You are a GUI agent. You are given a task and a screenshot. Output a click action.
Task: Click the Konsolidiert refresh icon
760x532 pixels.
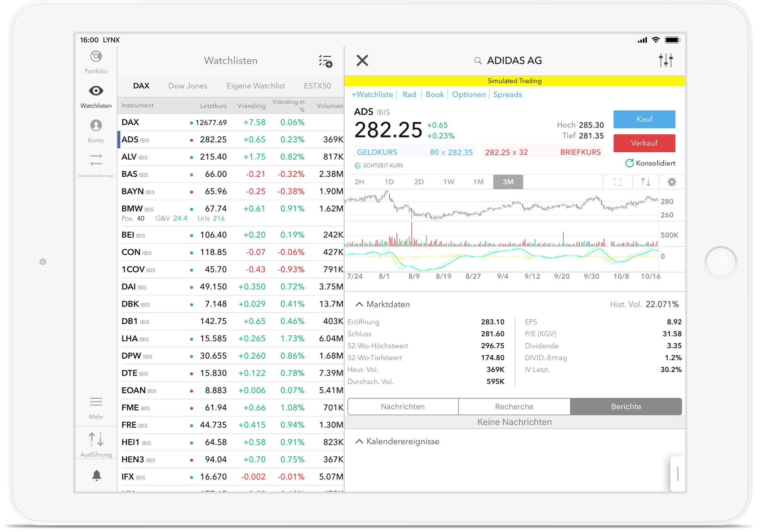click(x=629, y=163)
